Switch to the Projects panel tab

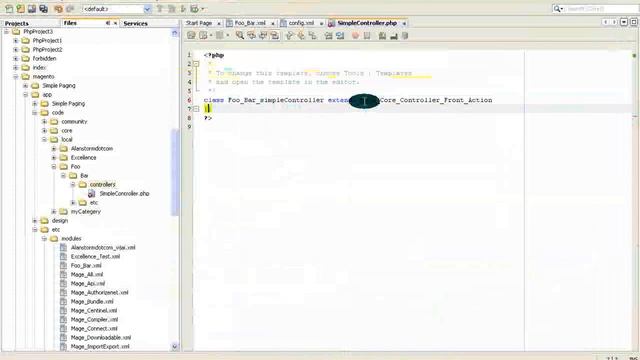[17, 23]
